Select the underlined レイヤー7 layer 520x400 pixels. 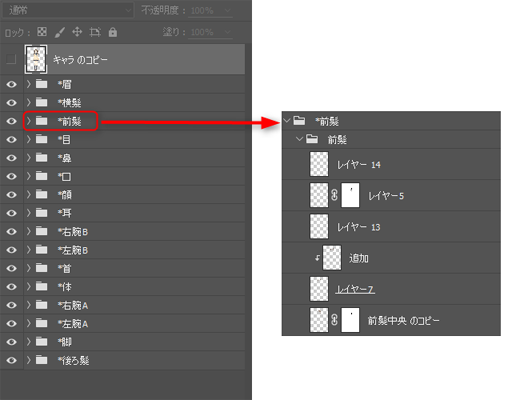(391, 289)
